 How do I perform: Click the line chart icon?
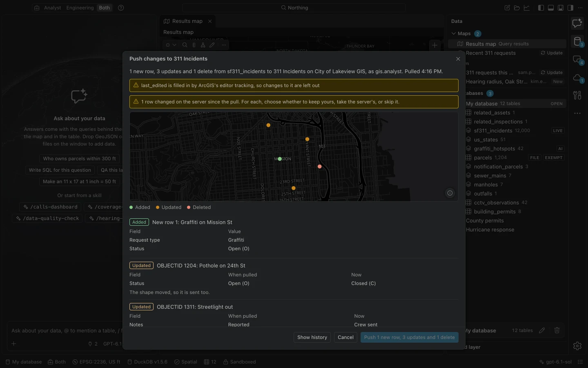(527, 8)
